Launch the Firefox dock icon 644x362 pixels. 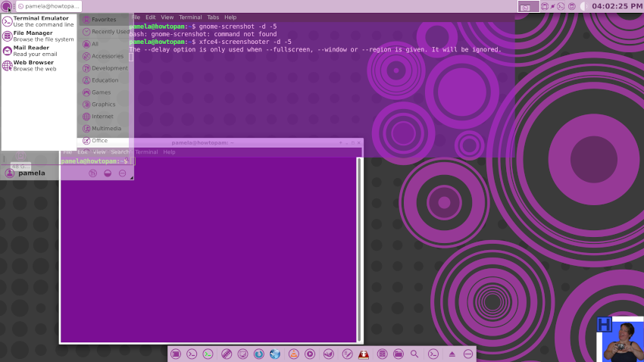259,354
